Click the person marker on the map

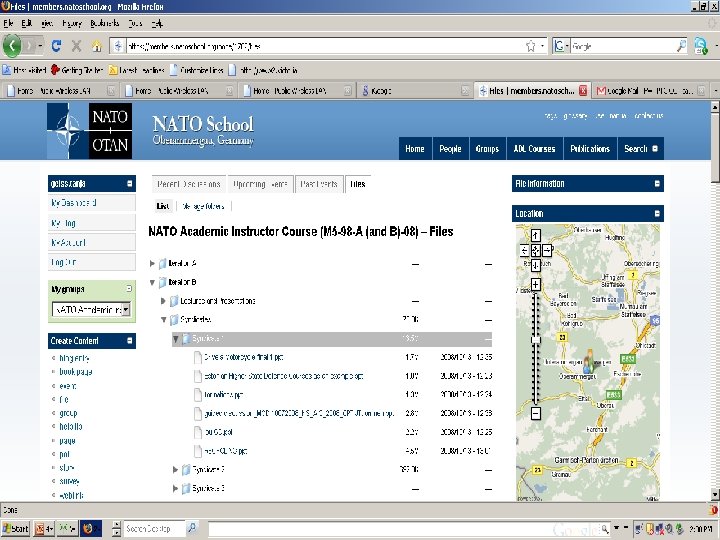(588, 361)
